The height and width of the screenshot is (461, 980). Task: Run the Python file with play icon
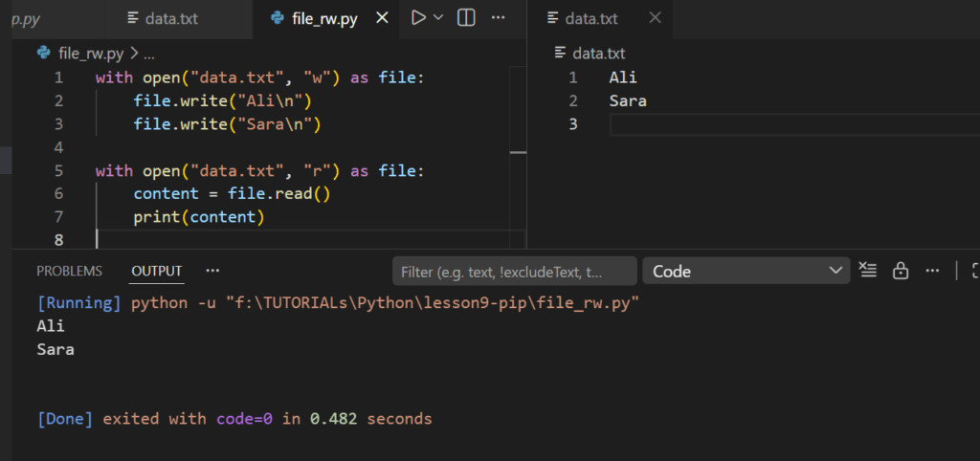tap(418, 18)
